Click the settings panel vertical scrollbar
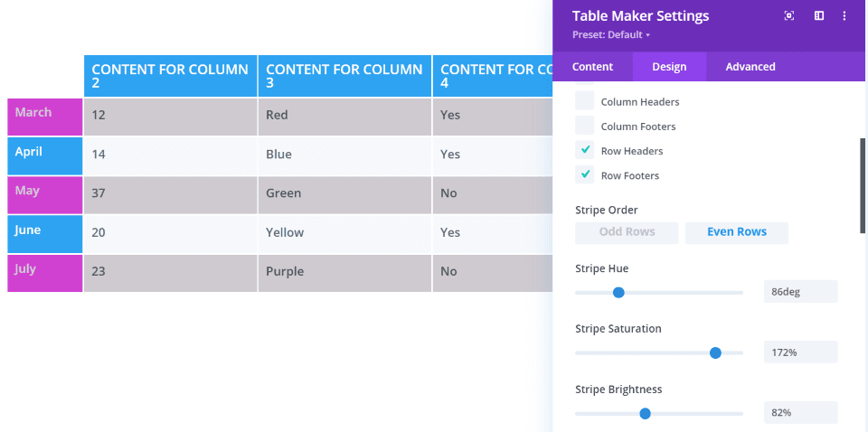The height and width of the screenshot is (432, 868). tap(863, 185)
